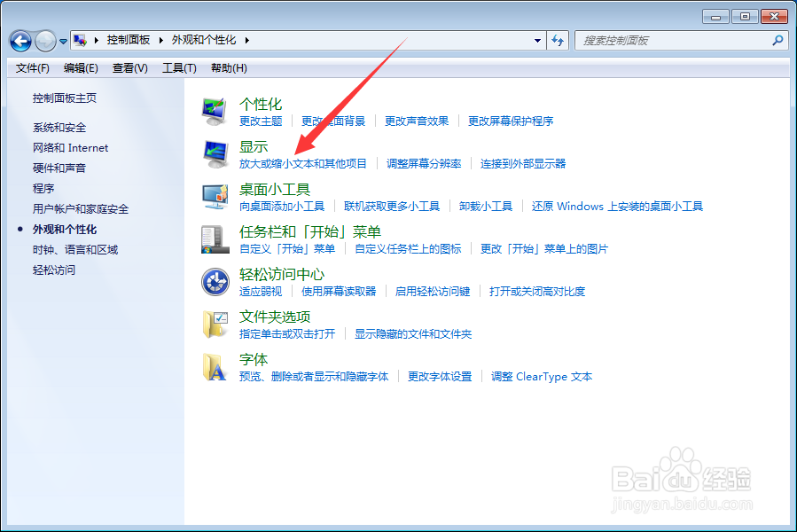Click 放大或缩小文本和其他项目 link
The image size is (797, 532).
pos(303,164)
